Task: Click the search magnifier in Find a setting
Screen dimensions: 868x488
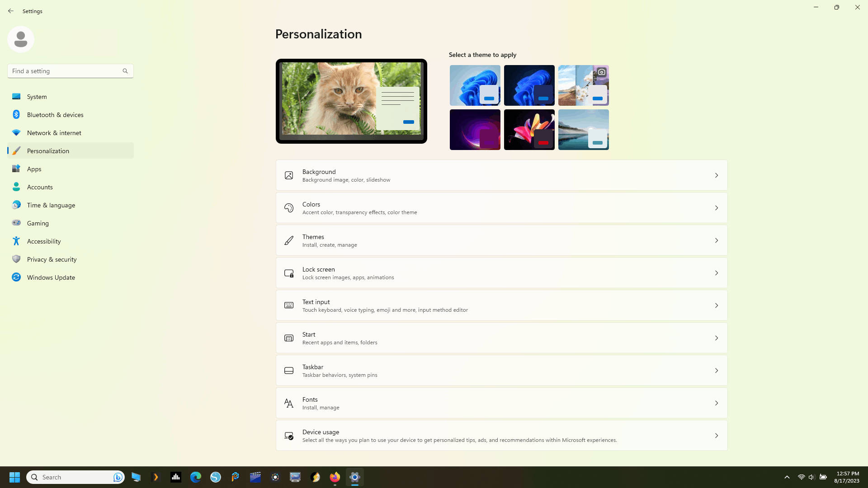Action: click(x=125, y=71)
